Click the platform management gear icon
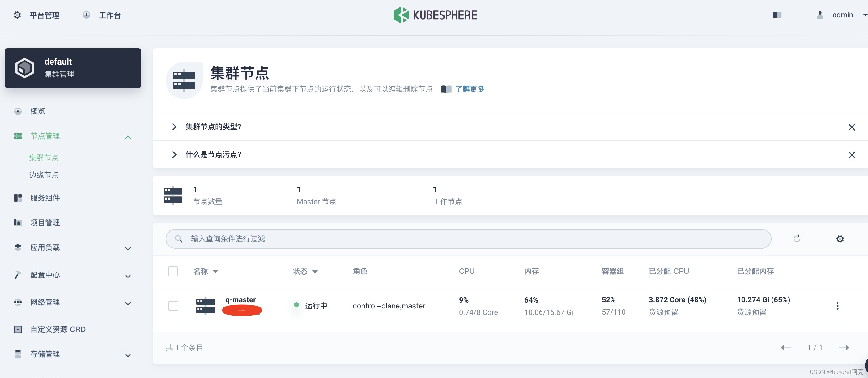Viewport: 868px width, 378px height. point(17,15)
